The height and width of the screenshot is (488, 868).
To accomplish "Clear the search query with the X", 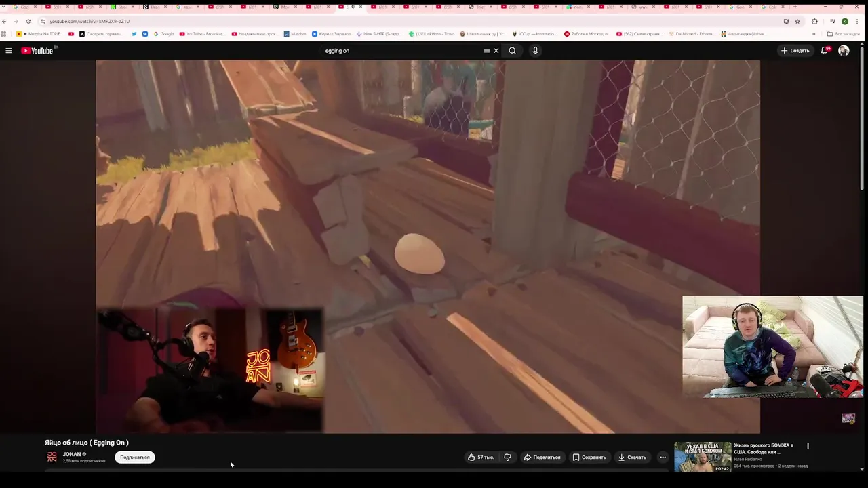I will point(496,51).
